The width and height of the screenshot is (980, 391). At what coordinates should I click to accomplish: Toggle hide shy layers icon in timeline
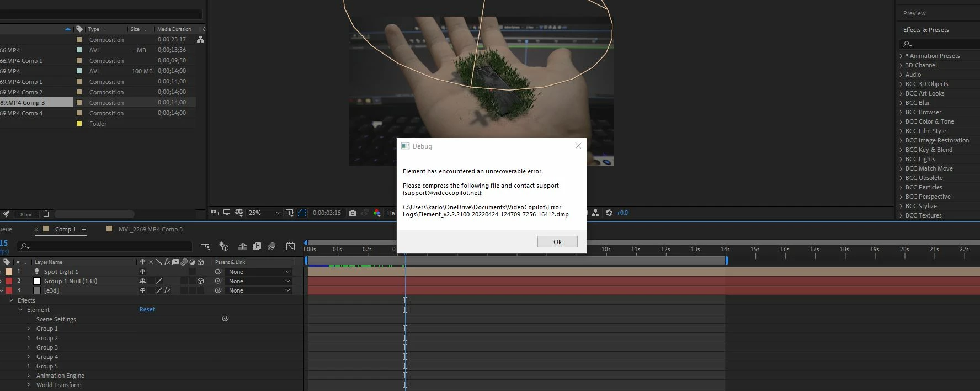242,246
